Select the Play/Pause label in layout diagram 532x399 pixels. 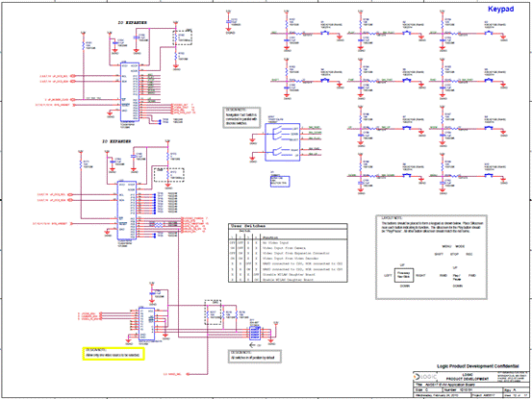[457, 277]
